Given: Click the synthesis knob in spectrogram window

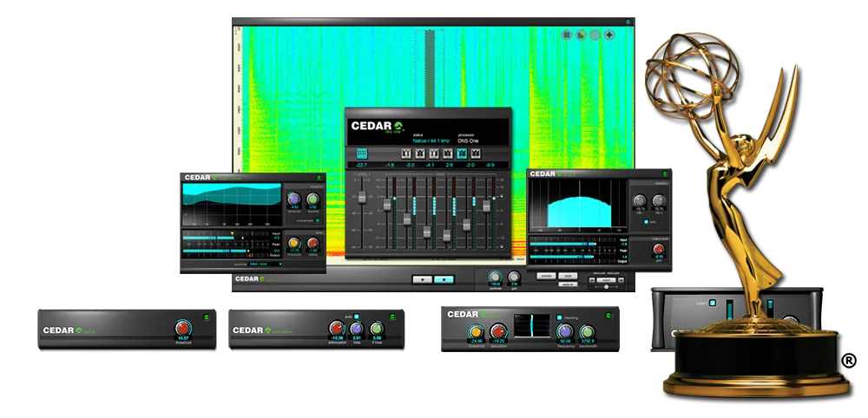Looking at the screenshot, I should pyautogui.click(x=495, y=277).
